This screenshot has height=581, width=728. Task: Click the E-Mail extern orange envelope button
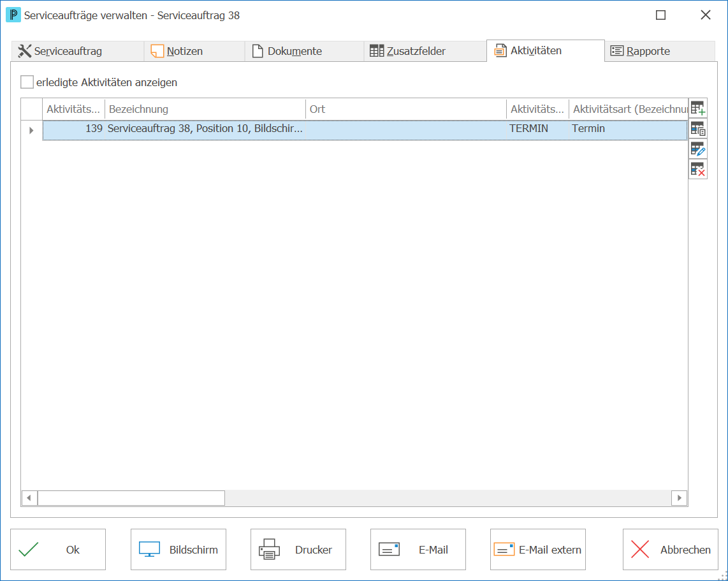[537, 549]
